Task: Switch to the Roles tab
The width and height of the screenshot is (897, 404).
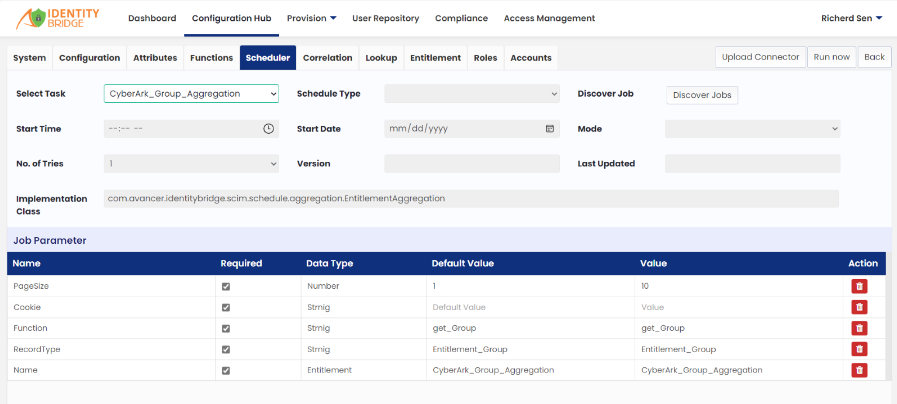Action: [486, 58]
